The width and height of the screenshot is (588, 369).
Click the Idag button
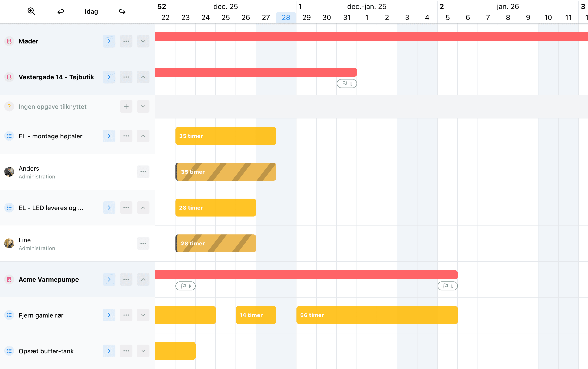[91, 11]
